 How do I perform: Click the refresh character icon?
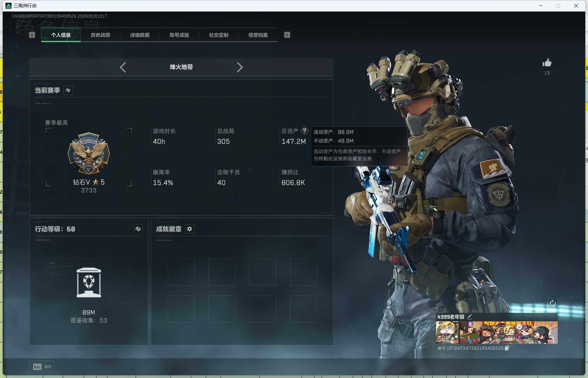tap(553, 303)
